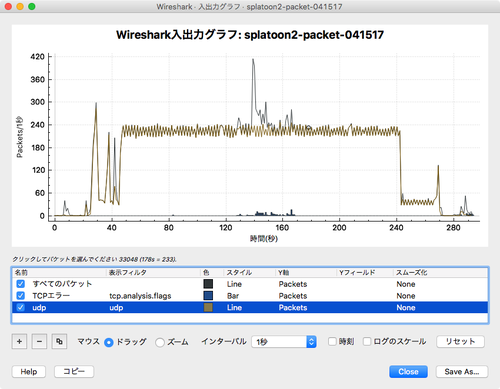The image size is (500, 389).
Task: Enable the 時刻 checkbox
Action: (332, 341)
